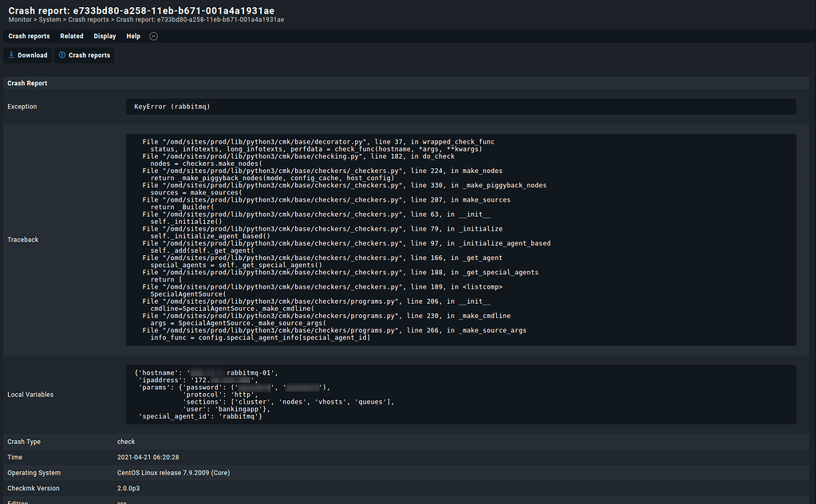The image size is (816, 504).
Task: Click the crash report ID at the breadcrumb end
Action: point(200,19)
